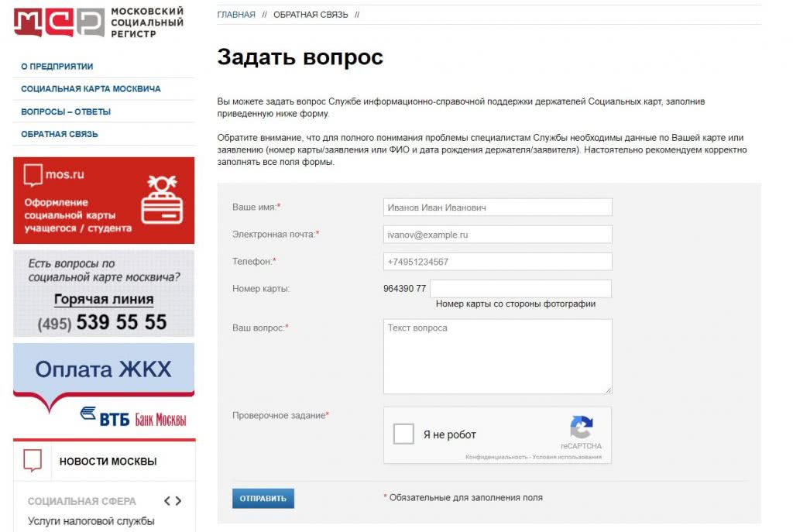Click the card number input field
Viewport: 793px width, 532px height.
click(520, 288)
